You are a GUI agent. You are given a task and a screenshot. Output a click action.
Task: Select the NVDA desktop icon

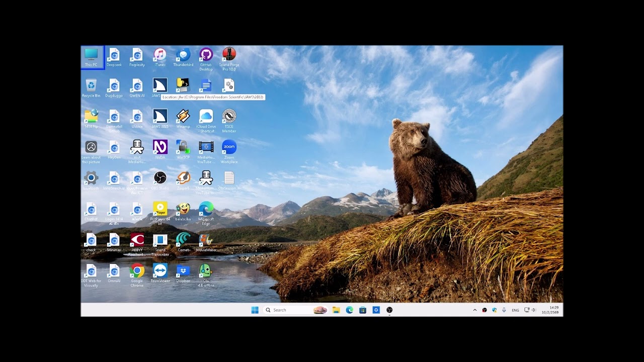pos(160,150)
